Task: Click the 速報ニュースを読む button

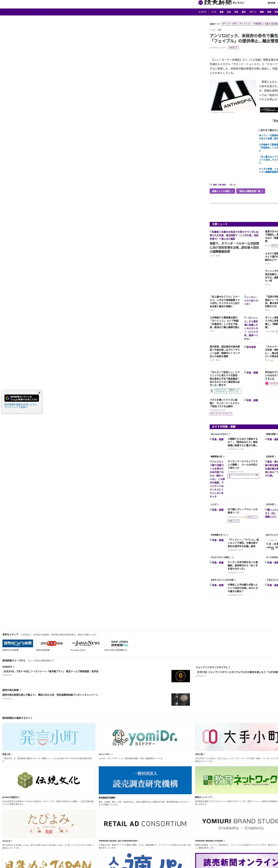Action: pos(222,191)
